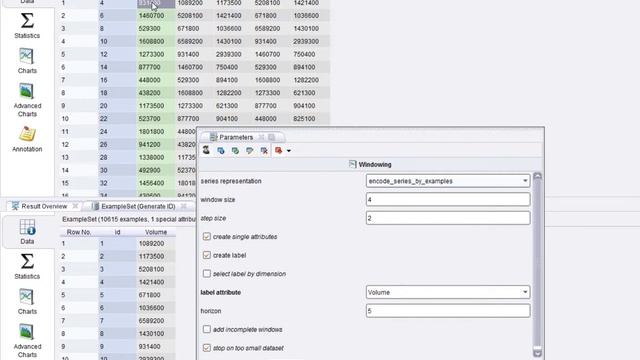Select cell 671800 in lower table row 5

coord(156,295)
